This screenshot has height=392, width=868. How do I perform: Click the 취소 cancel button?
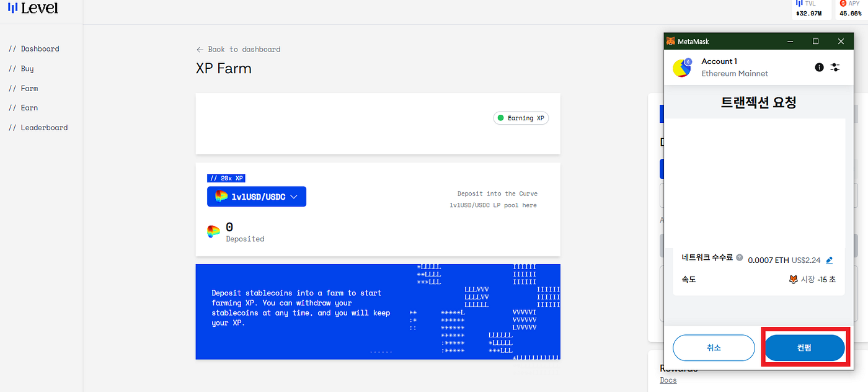(x=713, y=348)
